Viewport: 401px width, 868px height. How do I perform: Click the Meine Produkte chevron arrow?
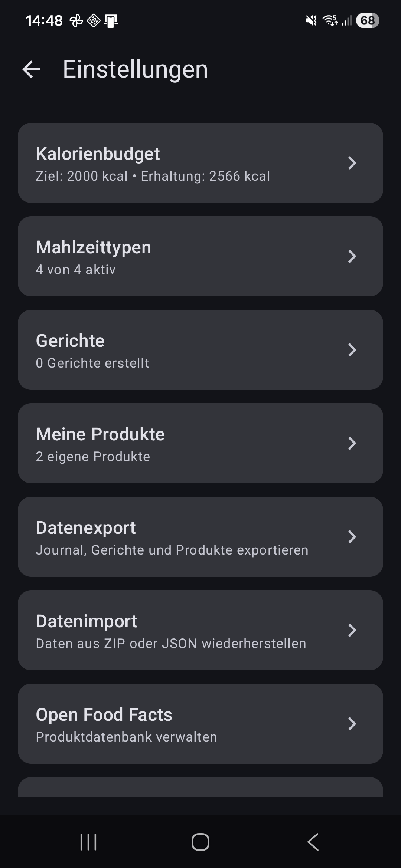point(352,444)
